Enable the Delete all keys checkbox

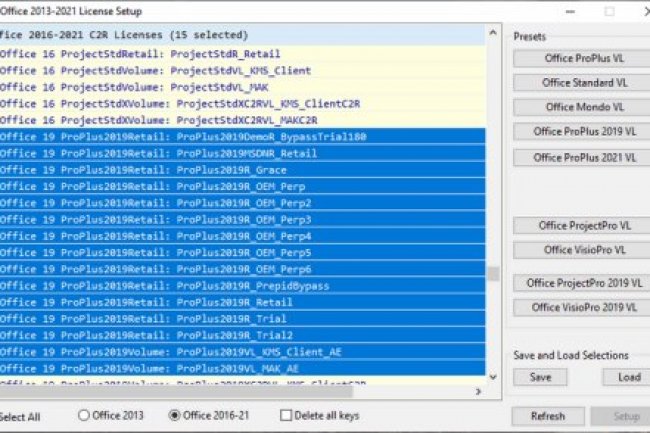click(286, 415)
